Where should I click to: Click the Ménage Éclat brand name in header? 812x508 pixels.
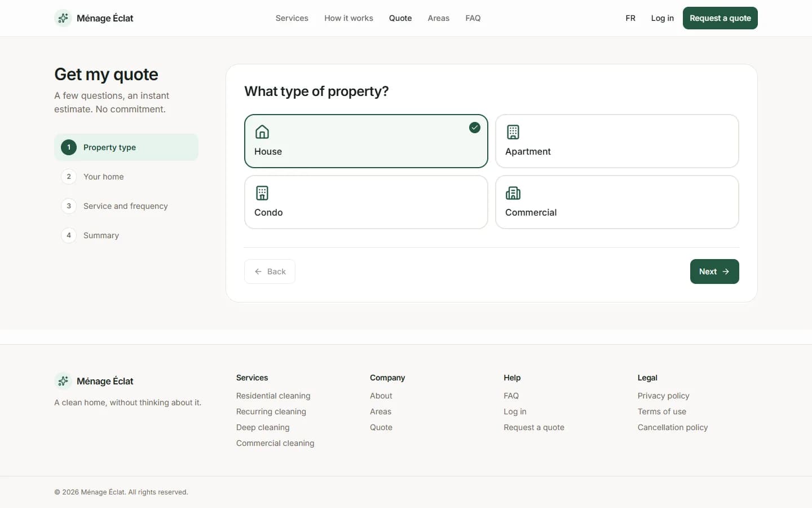(105, 18)
